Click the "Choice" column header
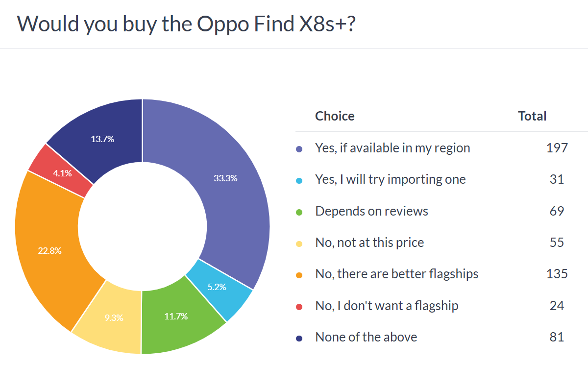The width and height of the screenshot is (588, 365). [x=335, y=116]
